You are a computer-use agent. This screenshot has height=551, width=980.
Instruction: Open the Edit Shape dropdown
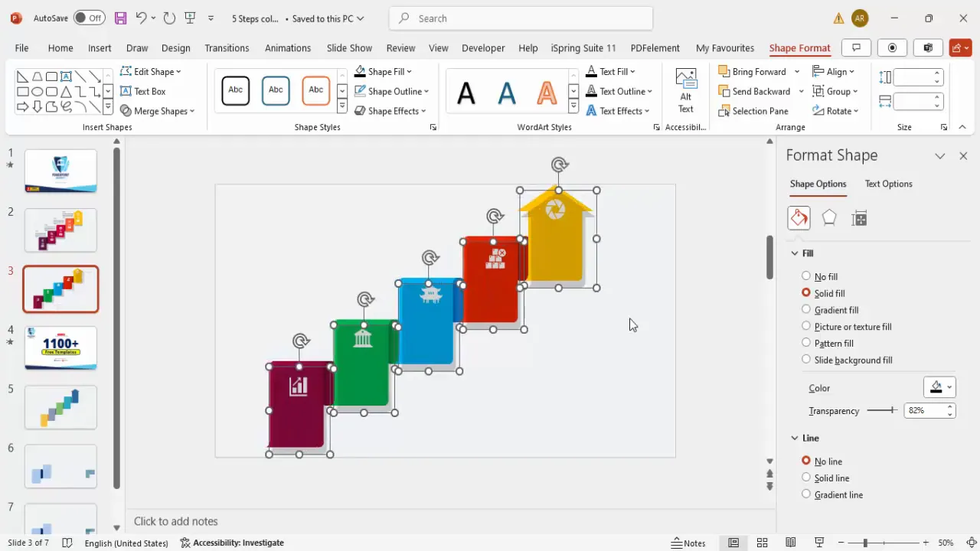coord(151,71)
